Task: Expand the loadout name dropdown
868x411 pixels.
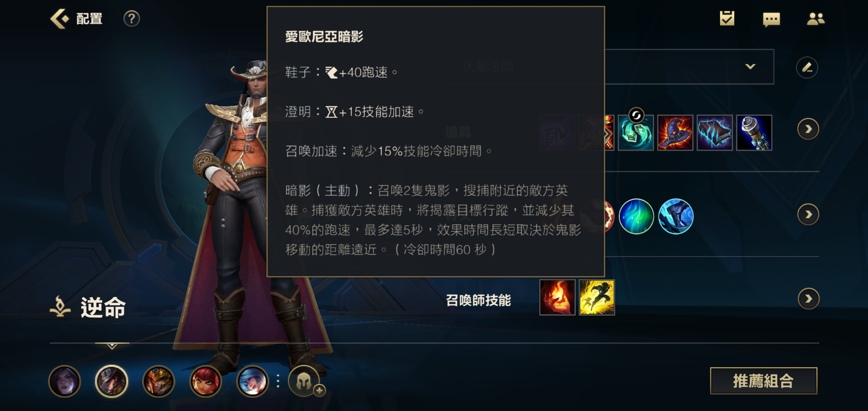Action: coord(750,67)
